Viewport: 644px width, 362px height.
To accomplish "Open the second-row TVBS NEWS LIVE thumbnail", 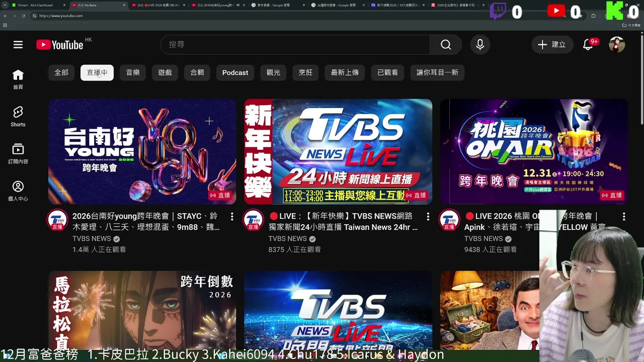I will tap(338, 310).
